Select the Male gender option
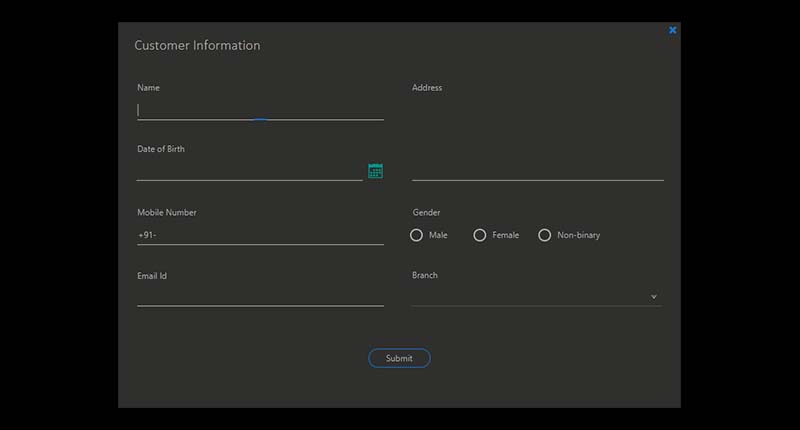The width and height of the screenshot is (800, 430). tap(416, 235)
